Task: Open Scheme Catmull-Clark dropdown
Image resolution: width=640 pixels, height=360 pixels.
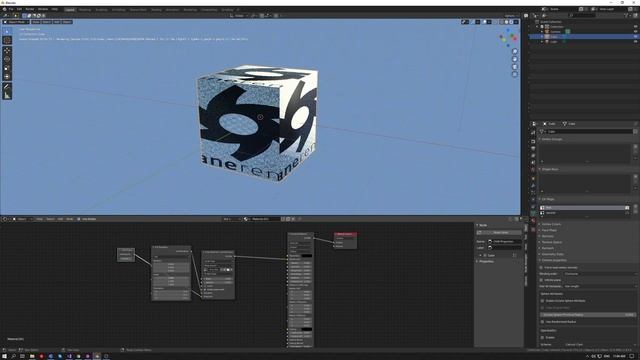Action: coord(600,344)
